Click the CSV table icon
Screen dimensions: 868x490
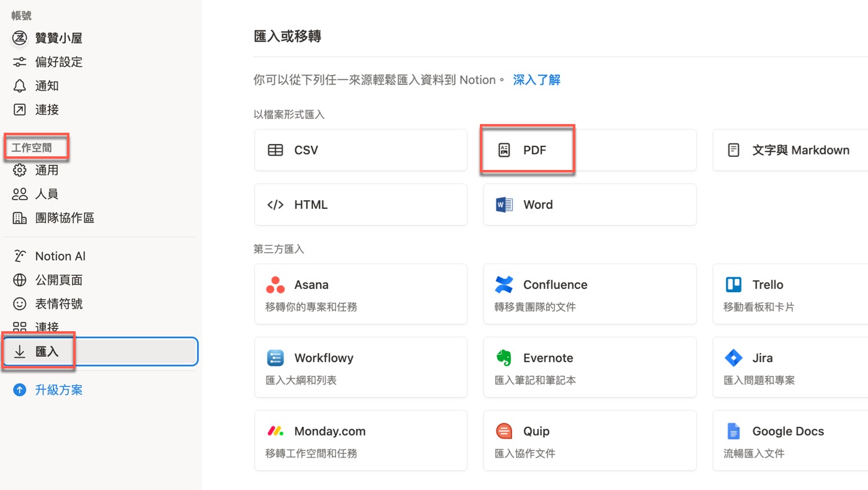[x=275, y=150]
